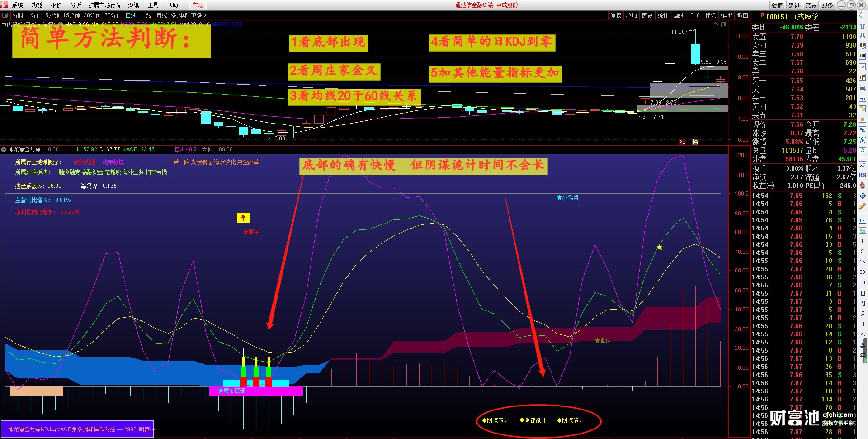Click the Tongdaxin app logo icon
The width and height of the screenshot is (868, 439).
point(4,5)
